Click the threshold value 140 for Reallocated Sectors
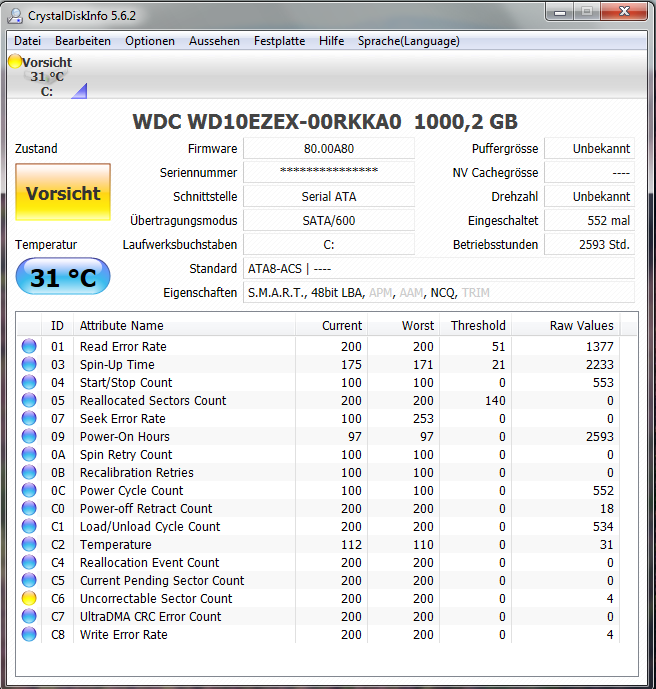Viewport: 656px width, 689px height. click(495, 401)
